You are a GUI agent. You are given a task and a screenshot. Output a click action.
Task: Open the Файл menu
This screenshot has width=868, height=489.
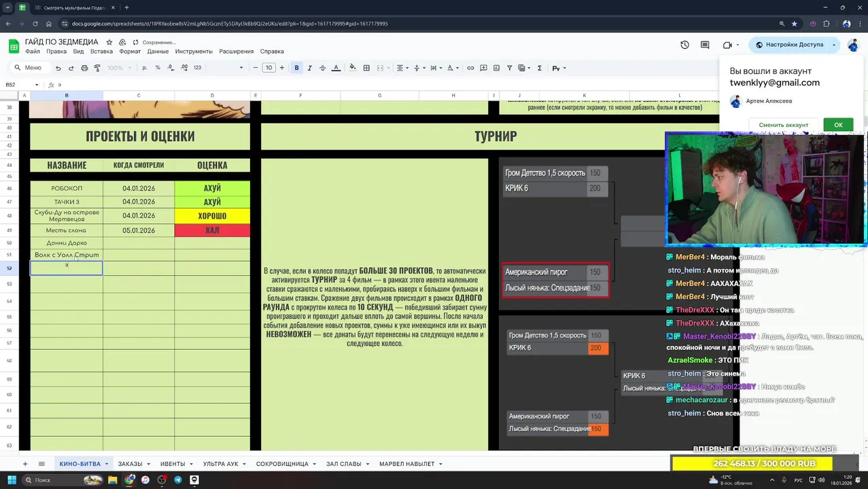pyautogui.click(x=32, y=52)
